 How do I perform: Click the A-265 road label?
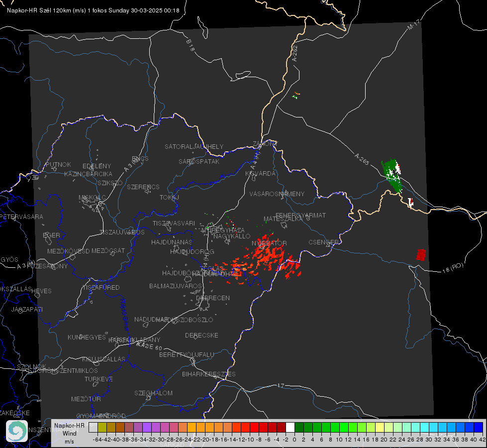pyautogui.click(x=362, y=159)
